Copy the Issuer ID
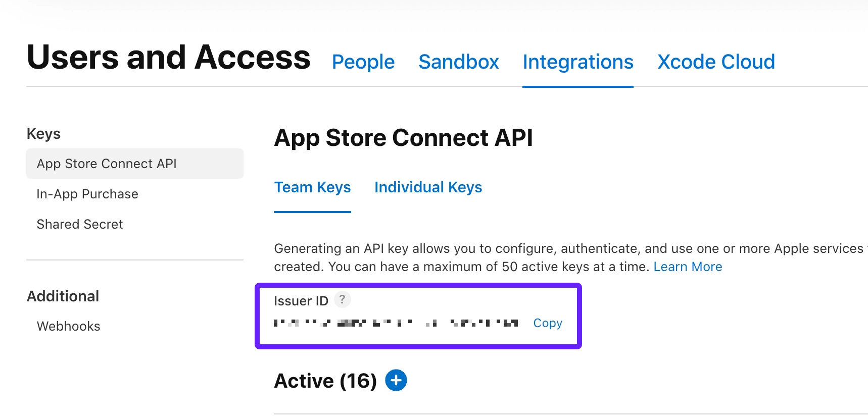The width and height of the screenshot is (868, 420). click(548, 323)
